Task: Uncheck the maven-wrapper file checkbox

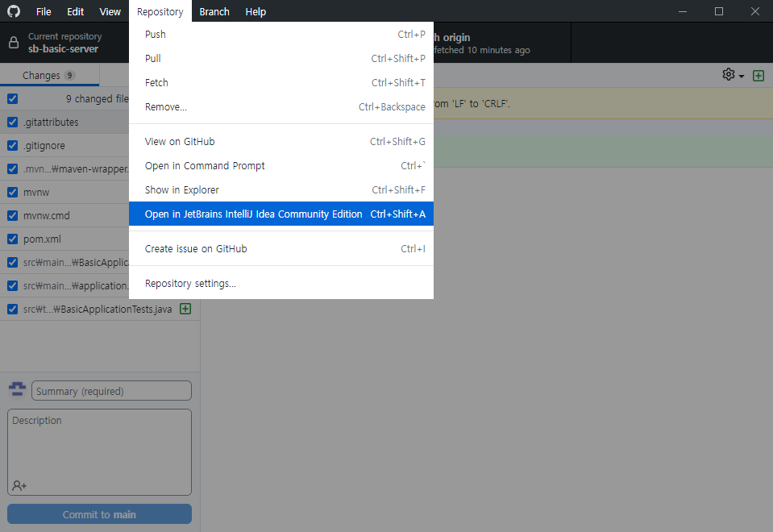Action: (13, 169)
